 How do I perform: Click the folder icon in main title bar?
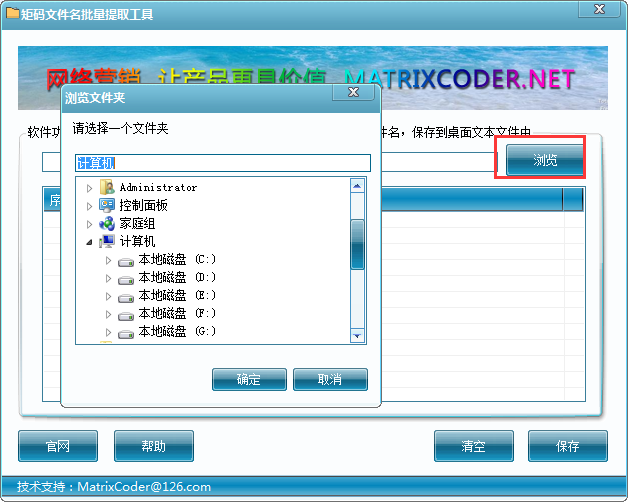tap(12, 13)
